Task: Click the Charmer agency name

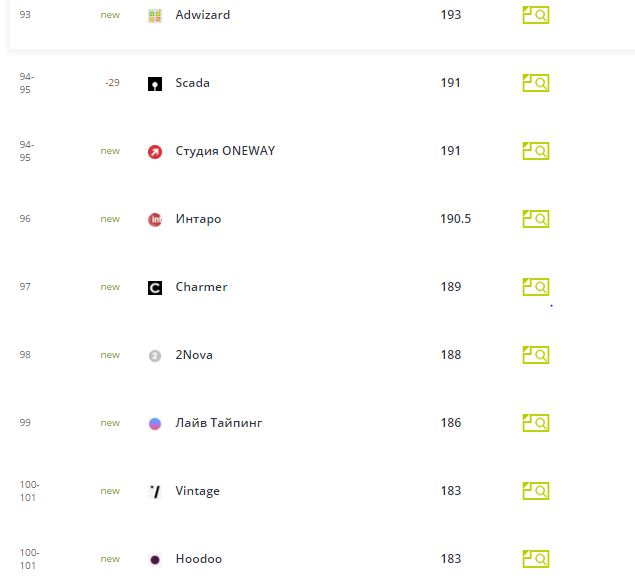Action: [201, 287]
